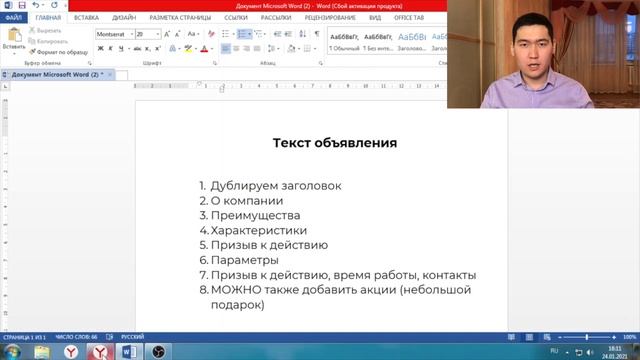Clear all formatting with the eraser icon
The height and width of the screenshot is (360, 640).
click(211, 34)
